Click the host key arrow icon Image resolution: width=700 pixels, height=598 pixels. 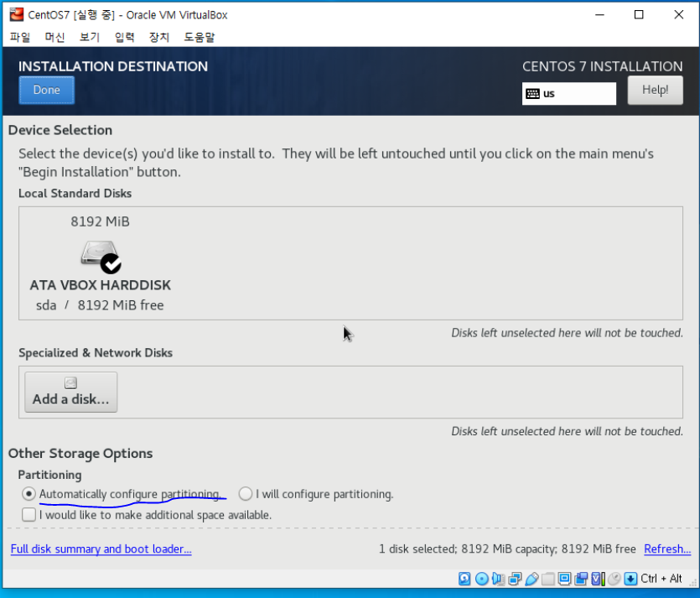coord(630,579)
